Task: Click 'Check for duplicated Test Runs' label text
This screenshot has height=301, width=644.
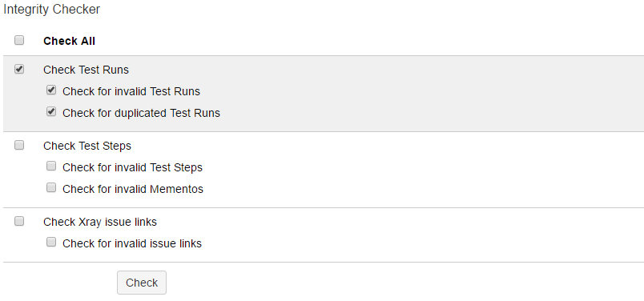Action: pyautogui.click(x=141, y=113)
